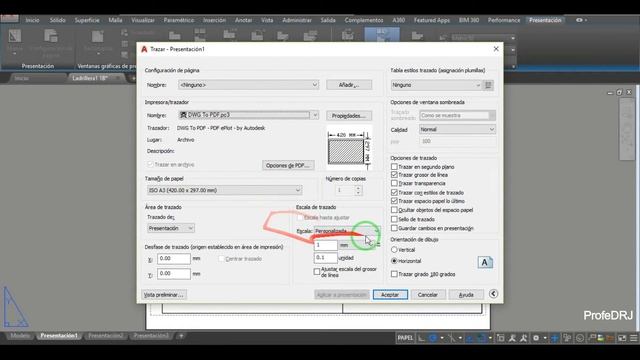Click viewport icon in Ventanas gráficas panel
The height and width of the screenshot is (360, 640).
click(98, 36)
